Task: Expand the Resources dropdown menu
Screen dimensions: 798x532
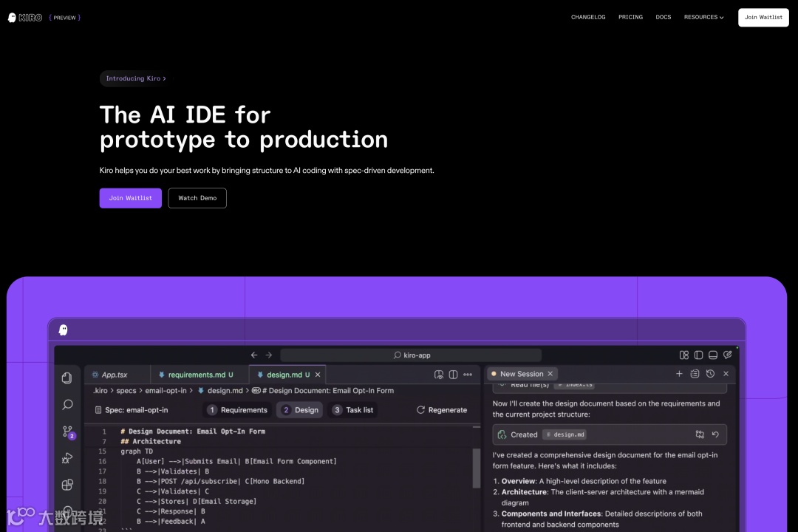Action: [x=703, y=17]
